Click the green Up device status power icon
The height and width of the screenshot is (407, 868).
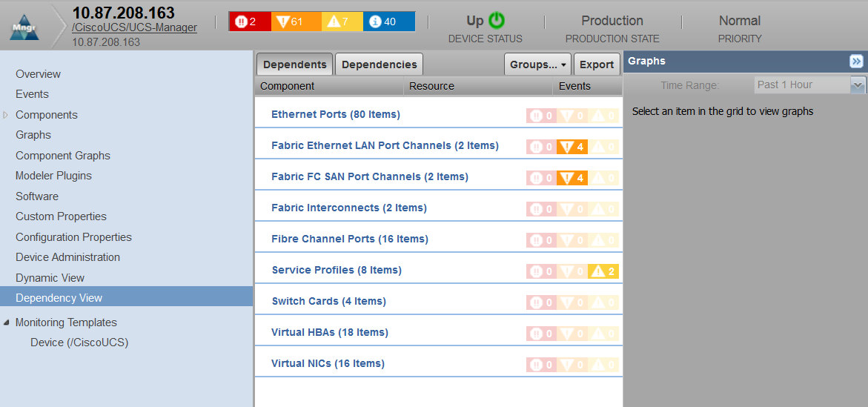(x=497, y=21)
